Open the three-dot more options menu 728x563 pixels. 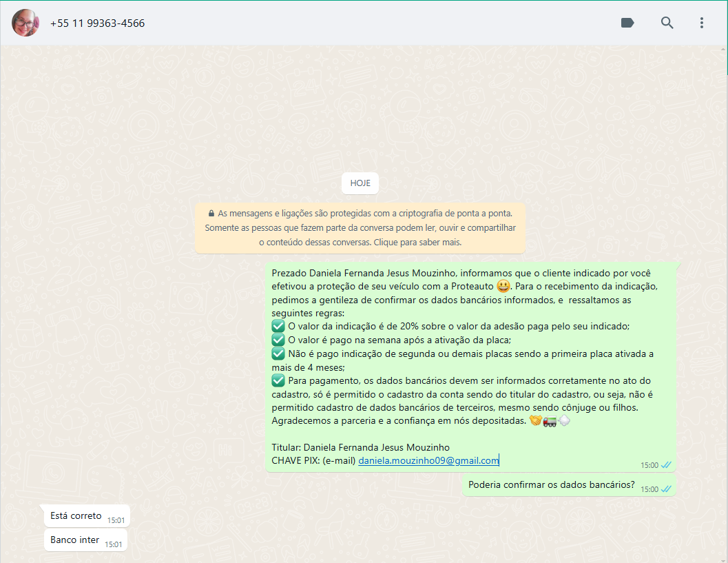pyautogui.click(x=701, y=23)
